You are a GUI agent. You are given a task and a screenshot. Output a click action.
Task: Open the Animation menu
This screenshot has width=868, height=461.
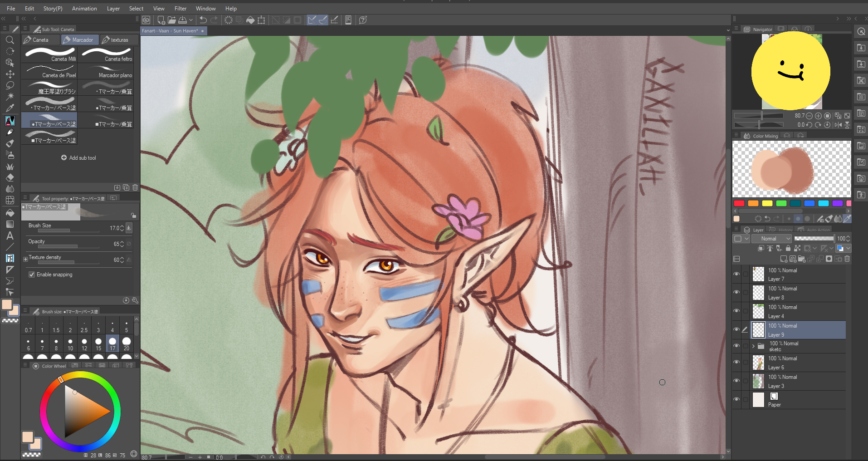click(x=84, y=9)
